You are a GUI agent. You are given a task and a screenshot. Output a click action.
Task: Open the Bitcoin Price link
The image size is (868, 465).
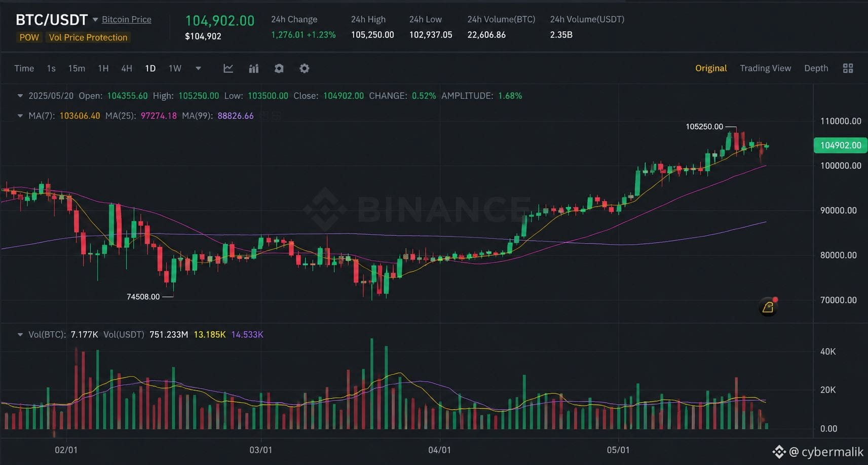pyautogui.click(x=127, y=20)
